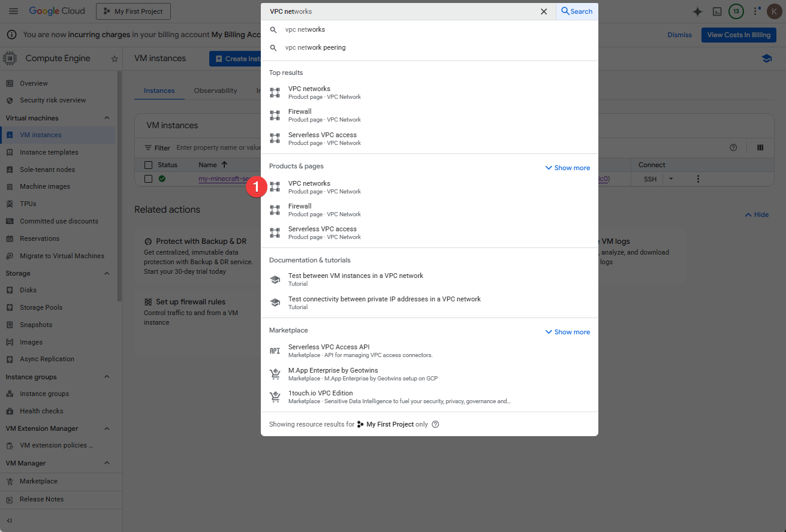Screen dimensions: 786x532
Task: Show more Marketplace results
Action: (567, 332)
